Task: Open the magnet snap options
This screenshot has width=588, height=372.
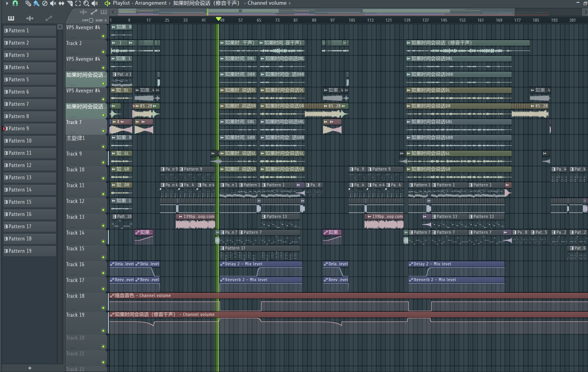Action: [15, 3]
